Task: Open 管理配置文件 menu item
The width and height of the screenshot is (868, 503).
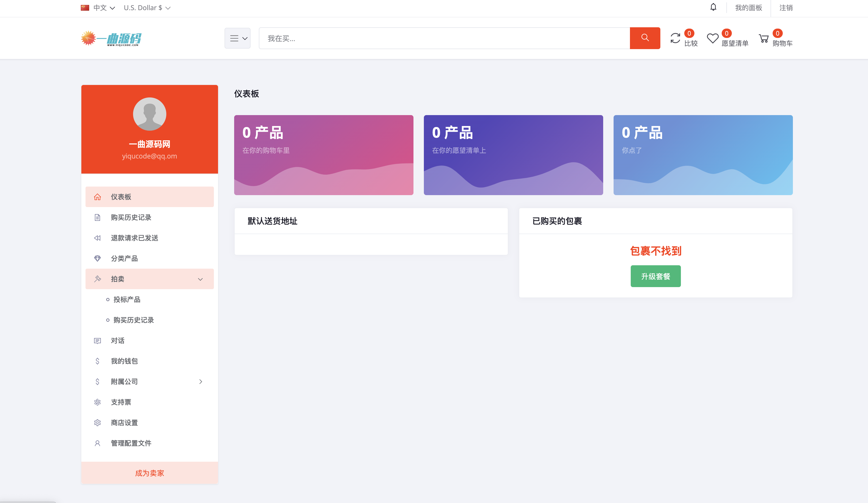Action: coord(149,444)
